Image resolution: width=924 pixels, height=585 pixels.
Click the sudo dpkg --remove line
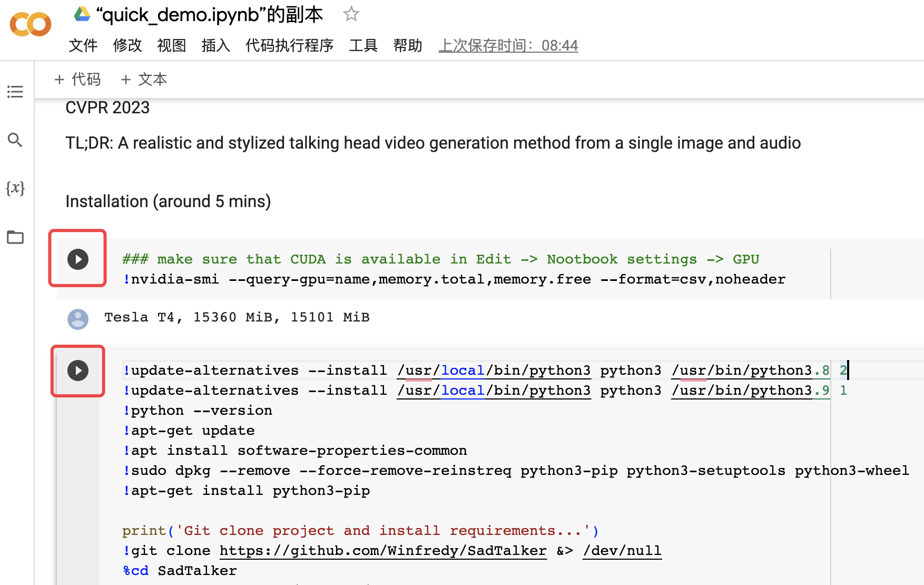516,471
